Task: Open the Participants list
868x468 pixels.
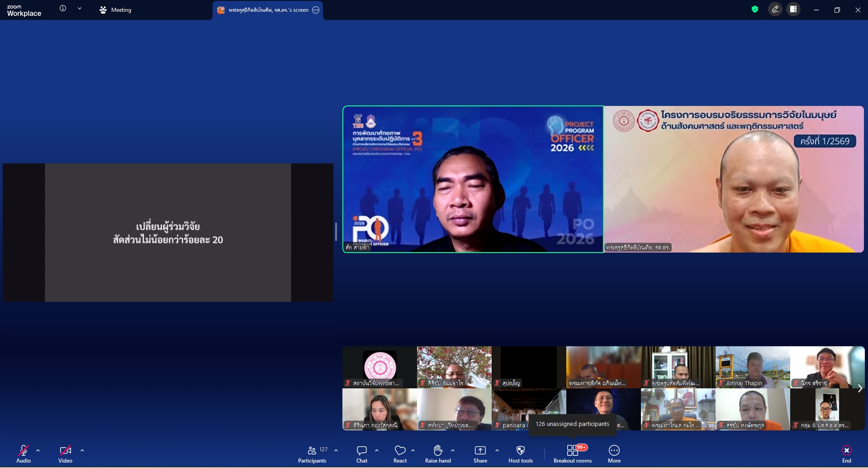Action: [x=312, y=454]
